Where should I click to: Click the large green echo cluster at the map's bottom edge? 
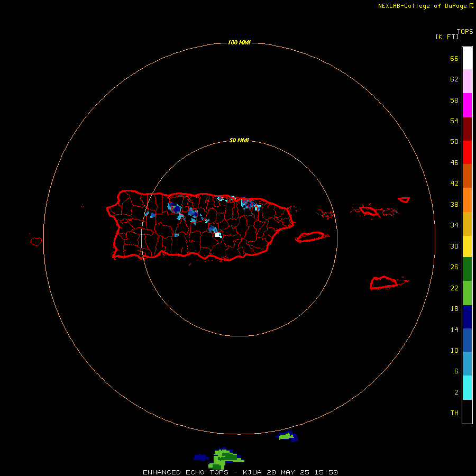[x=226, y=459]
